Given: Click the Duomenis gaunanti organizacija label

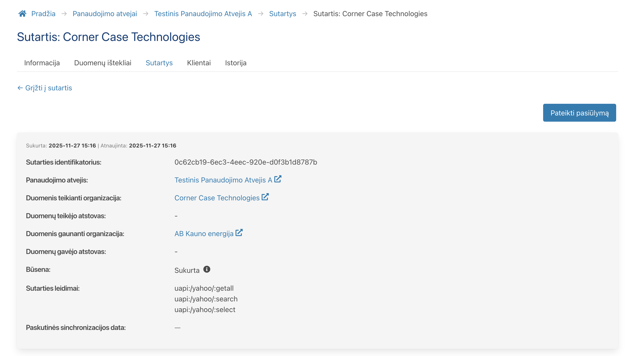Looking at the screenshot, I should (75, 234).
